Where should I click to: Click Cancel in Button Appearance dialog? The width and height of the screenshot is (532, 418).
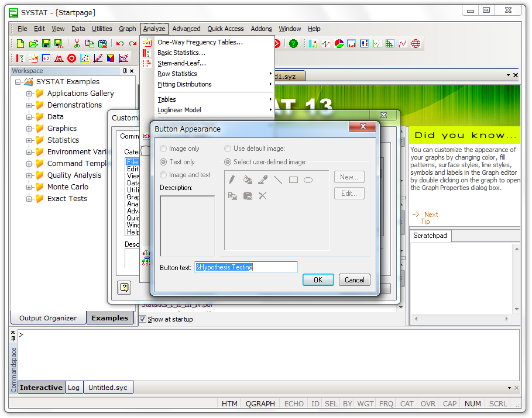click(x=355, y=279)
